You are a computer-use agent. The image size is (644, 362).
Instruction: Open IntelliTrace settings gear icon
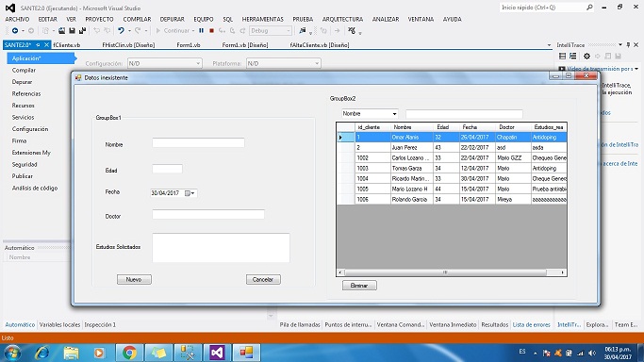586,57
